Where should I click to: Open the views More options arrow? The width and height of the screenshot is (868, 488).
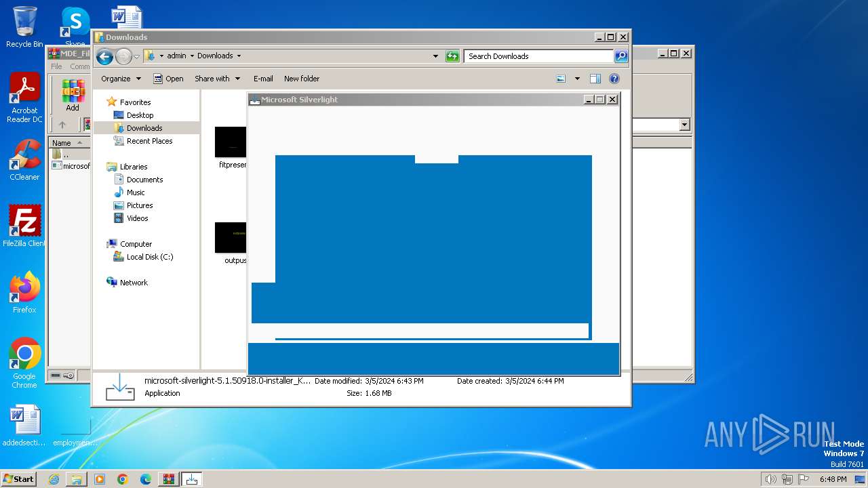tap(577, 79)
